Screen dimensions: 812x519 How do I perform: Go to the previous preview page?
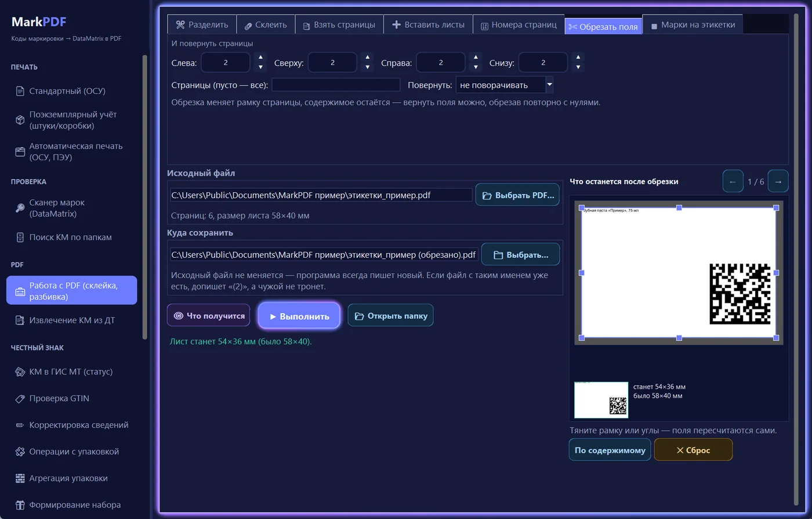click(733, 182)
